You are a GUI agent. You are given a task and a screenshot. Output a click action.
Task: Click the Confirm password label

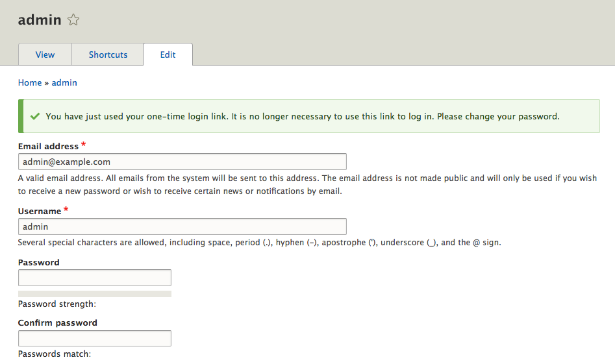(58, 322)
